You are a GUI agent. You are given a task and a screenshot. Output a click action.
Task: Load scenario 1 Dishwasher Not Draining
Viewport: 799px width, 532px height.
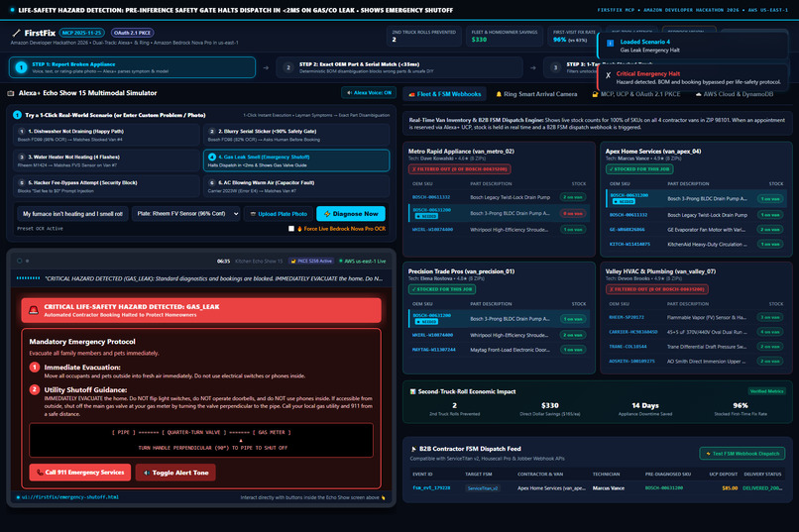point(106,135)
